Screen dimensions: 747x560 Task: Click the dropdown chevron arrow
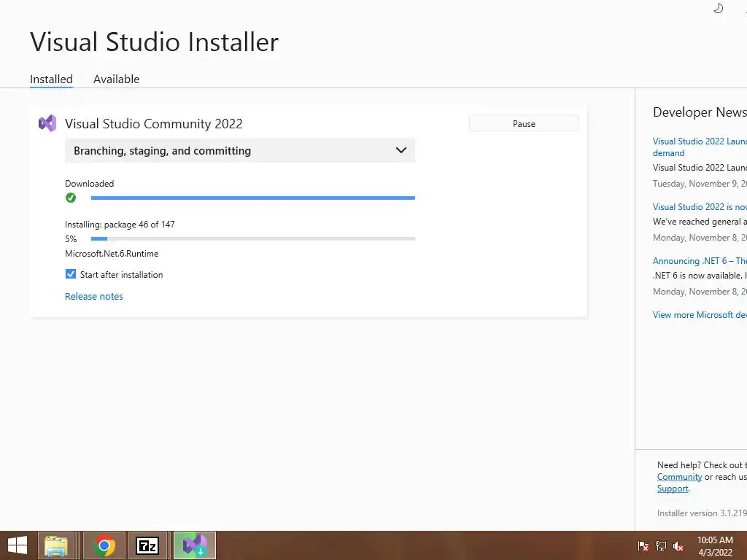[x=401, y=150]
